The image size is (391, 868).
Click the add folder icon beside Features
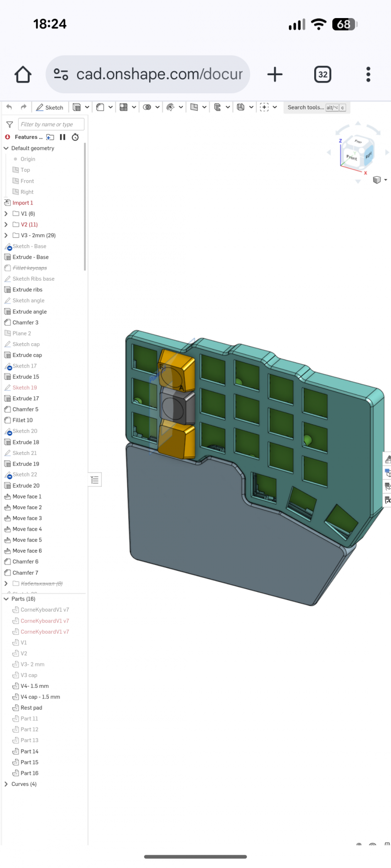[50, 137]
